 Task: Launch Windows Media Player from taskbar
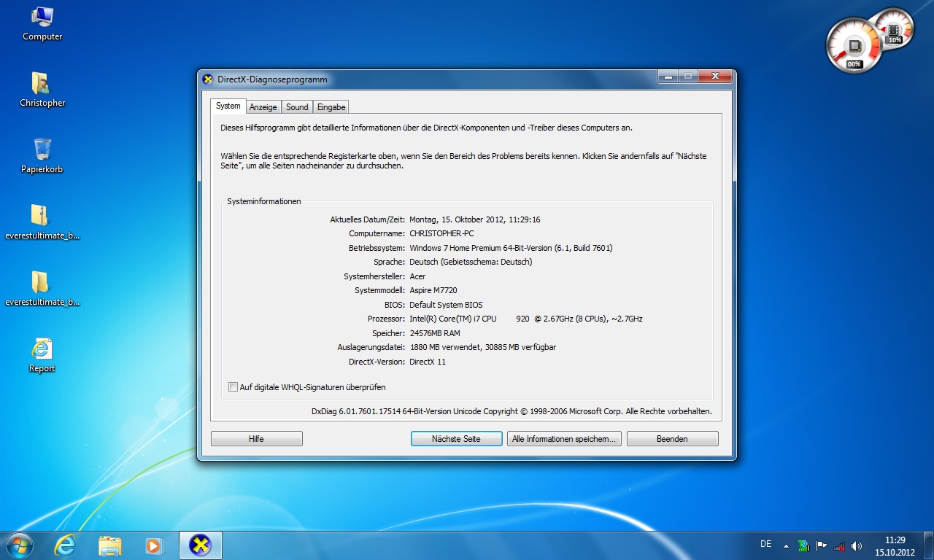[154, 545]
